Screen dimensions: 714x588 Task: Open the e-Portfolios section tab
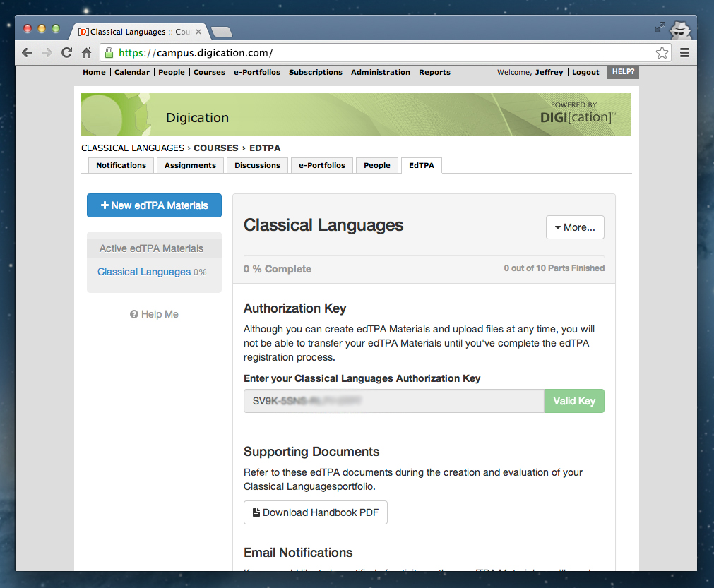(x=321, y=165)
